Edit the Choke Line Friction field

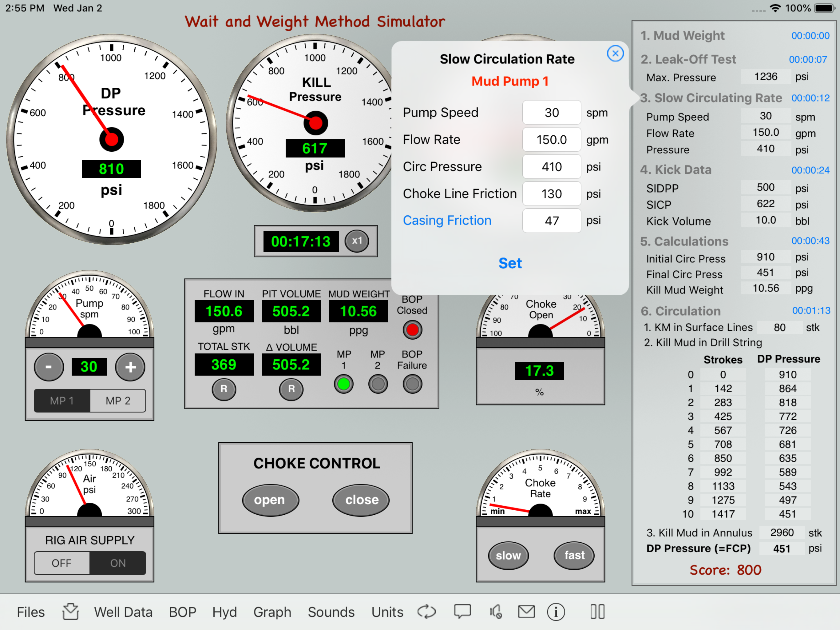click(551, 194)
